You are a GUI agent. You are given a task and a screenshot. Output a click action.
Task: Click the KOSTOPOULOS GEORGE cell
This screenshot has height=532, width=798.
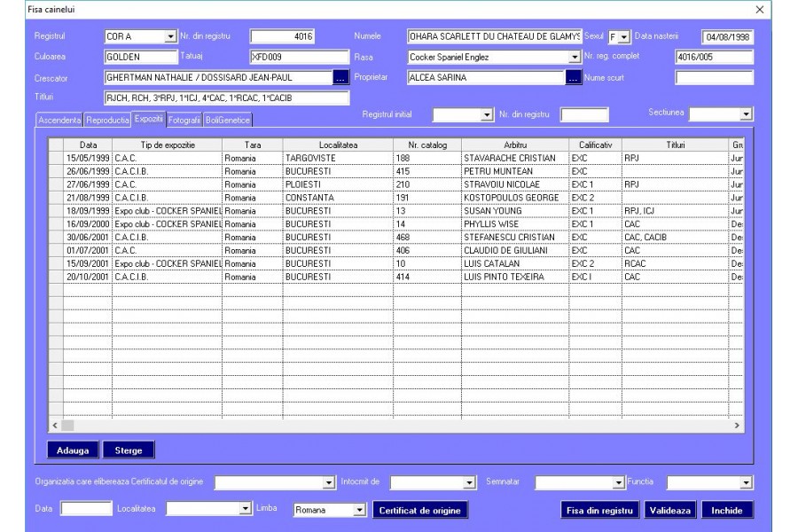click(x=515, y=198)
